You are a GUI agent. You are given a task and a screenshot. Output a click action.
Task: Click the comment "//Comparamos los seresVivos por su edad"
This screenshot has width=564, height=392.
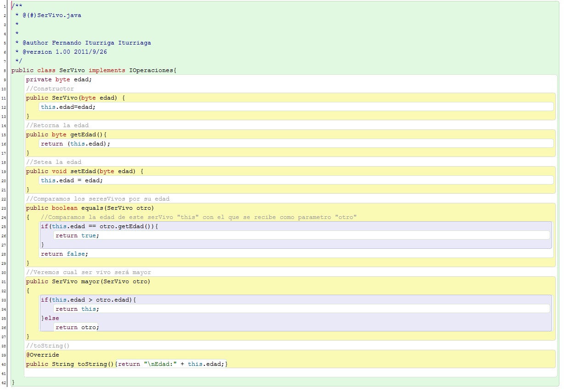(x=98, y=199)
